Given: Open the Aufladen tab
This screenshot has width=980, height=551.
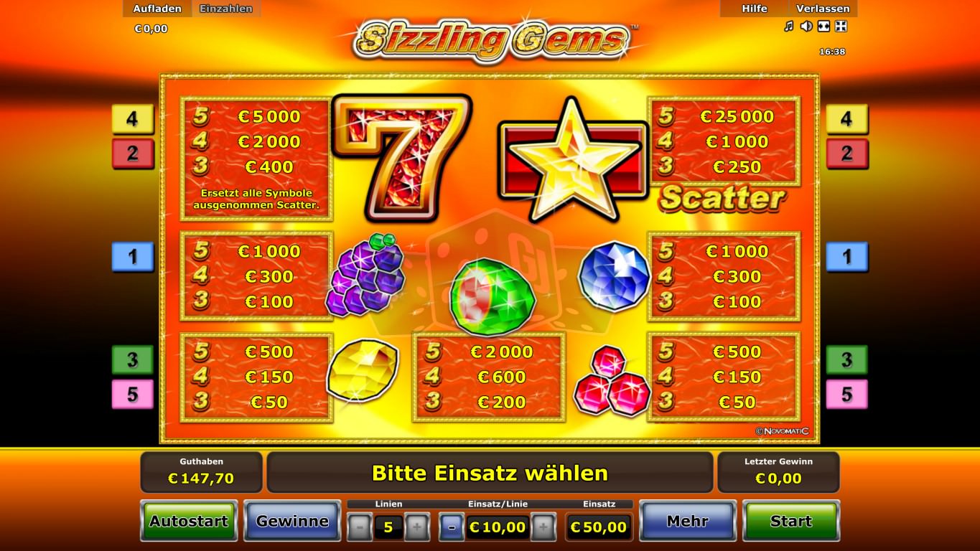Looking at the screenshot, I should [x=157, y=9].
